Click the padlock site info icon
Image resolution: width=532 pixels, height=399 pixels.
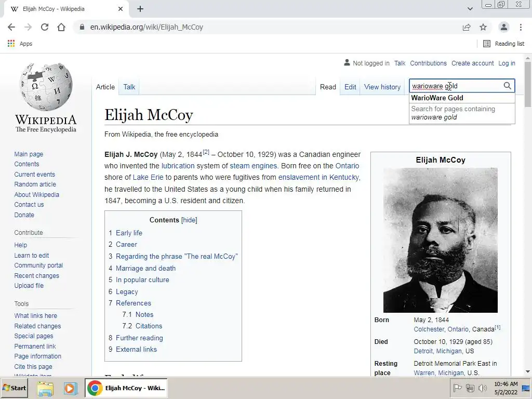coord(82,27)
